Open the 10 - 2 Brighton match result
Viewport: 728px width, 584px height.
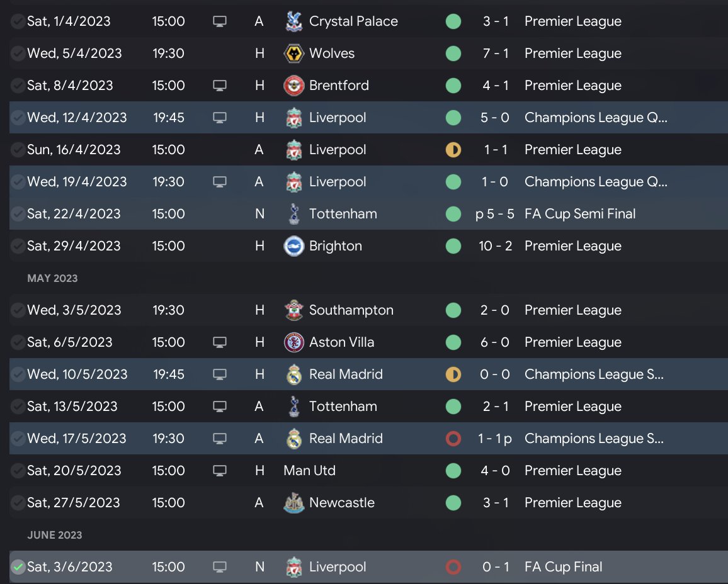pos(495,246)
